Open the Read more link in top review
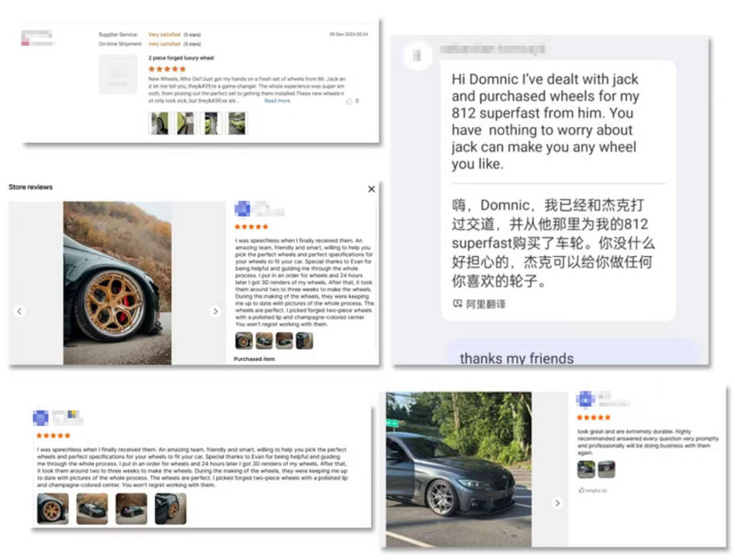The image size is (735, 560). coord(277,101)
